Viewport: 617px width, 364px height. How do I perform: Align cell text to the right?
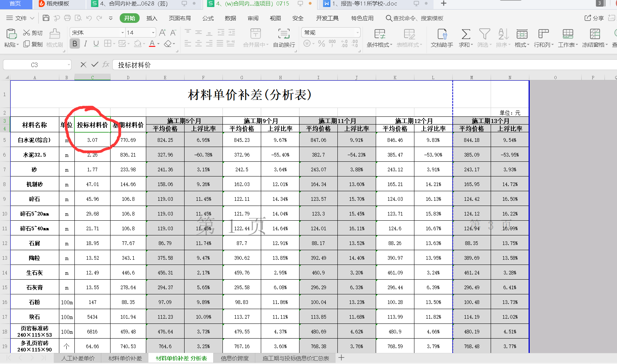(x=209, y=43)
